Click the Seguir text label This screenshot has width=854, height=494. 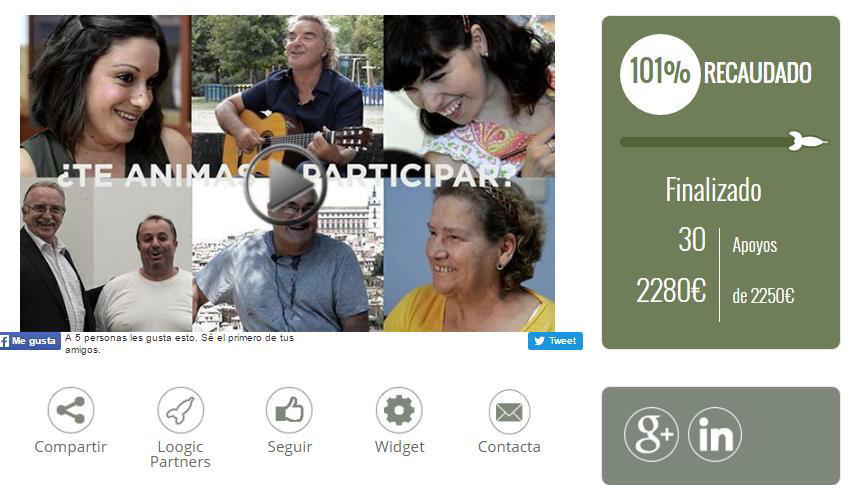pos(290,448)
